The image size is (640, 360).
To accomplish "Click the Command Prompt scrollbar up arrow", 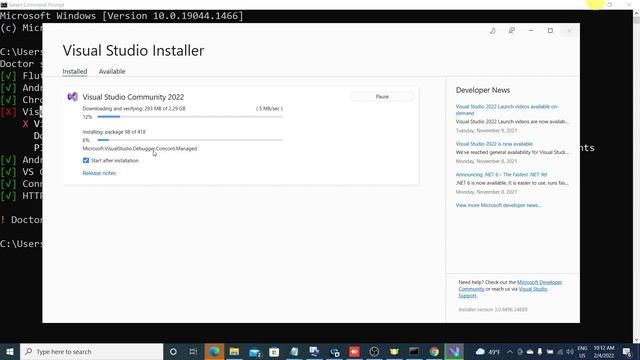I will click(x=636, y=14).
